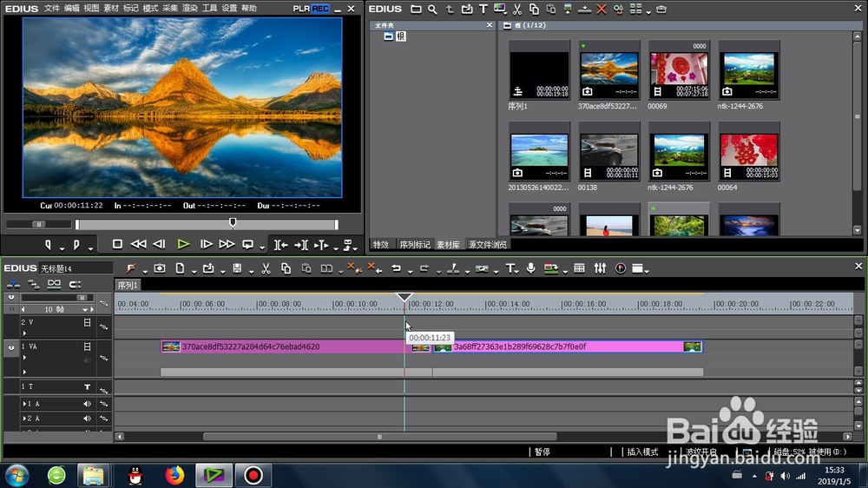The width and height of the screenshot is (868, 488).
Task: Click the player position scrub bar marker
Action: coord(233,222)
